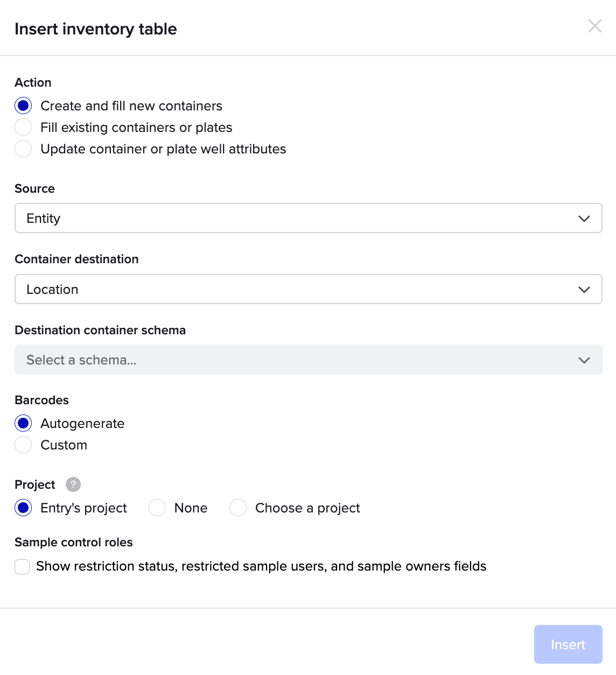Click the Insert button
This screenshot has height=675, width=616.
click(x=568, y=644)
